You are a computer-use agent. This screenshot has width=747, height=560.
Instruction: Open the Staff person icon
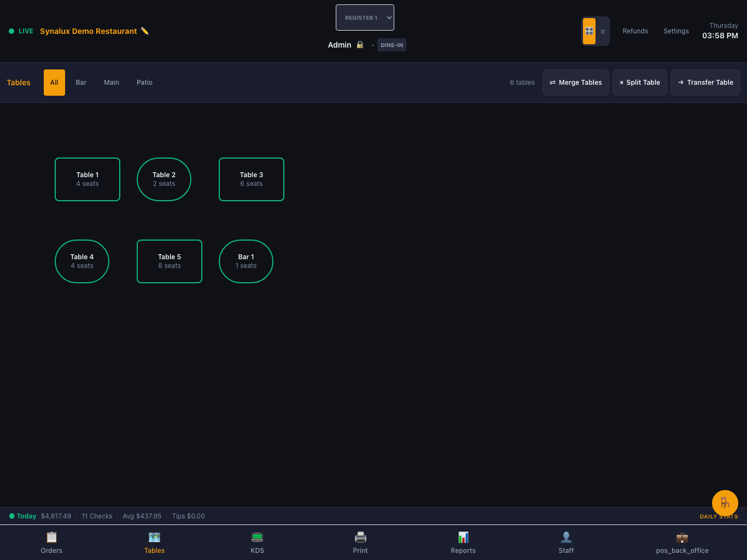tap(566, 537)
